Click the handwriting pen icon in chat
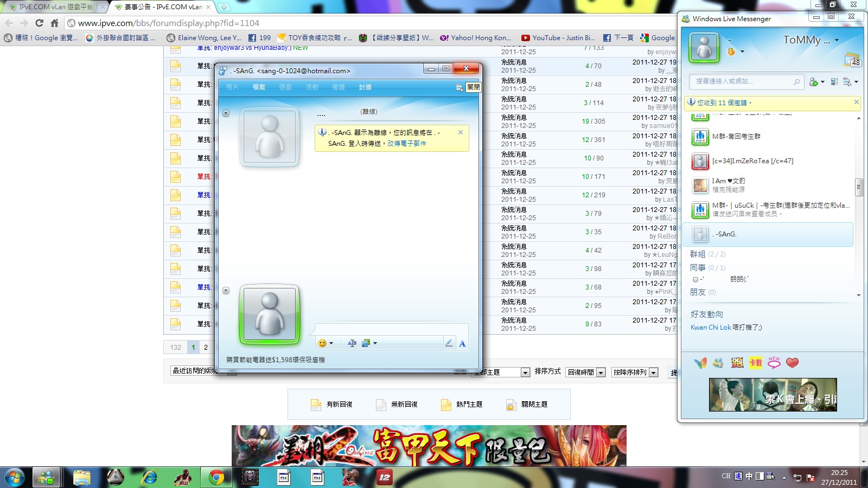 [449, 343]
